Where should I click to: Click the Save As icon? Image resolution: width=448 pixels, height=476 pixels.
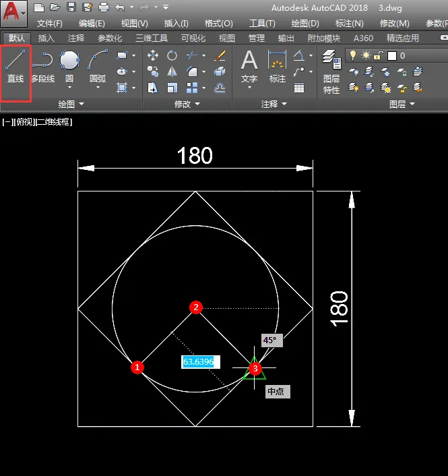point(88,7)
